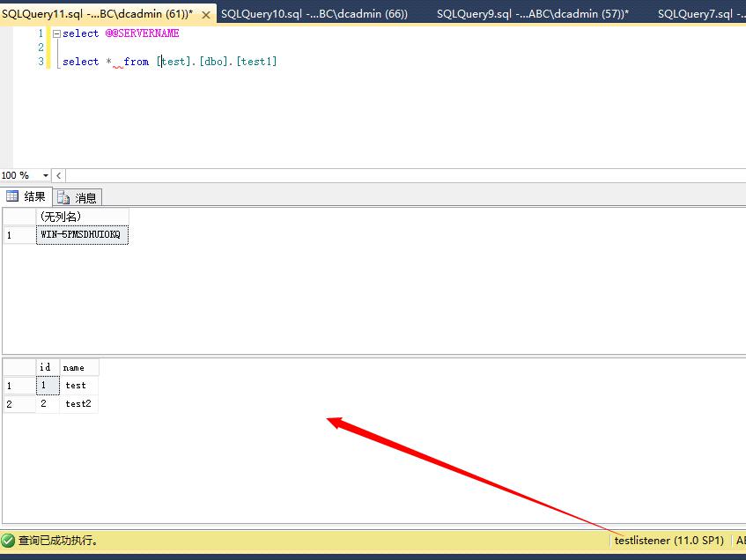Select row header 2 in lower grid

[x=19, y=404]
